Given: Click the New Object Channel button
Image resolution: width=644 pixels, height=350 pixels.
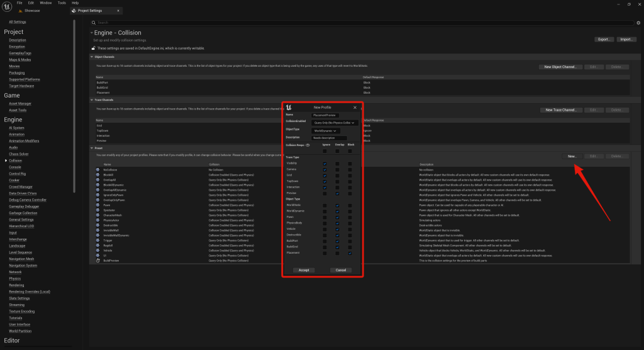Looking at the screenshot, I should point(560,67).
